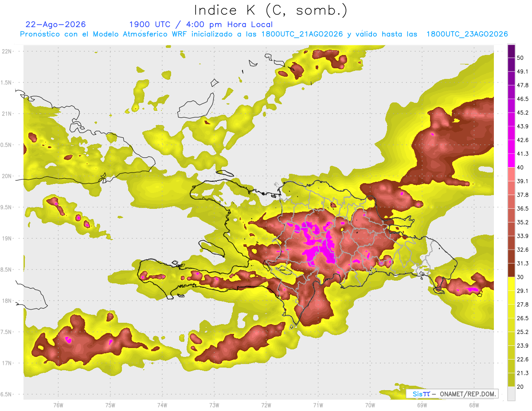Click the '21N' latitude label
The width and height of the screenshot is (532, 411).
7,114
